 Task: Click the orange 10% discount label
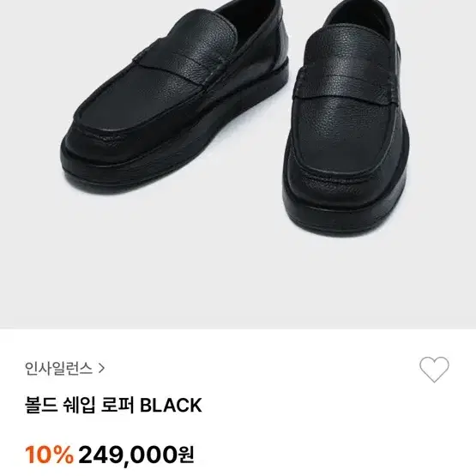50,455
